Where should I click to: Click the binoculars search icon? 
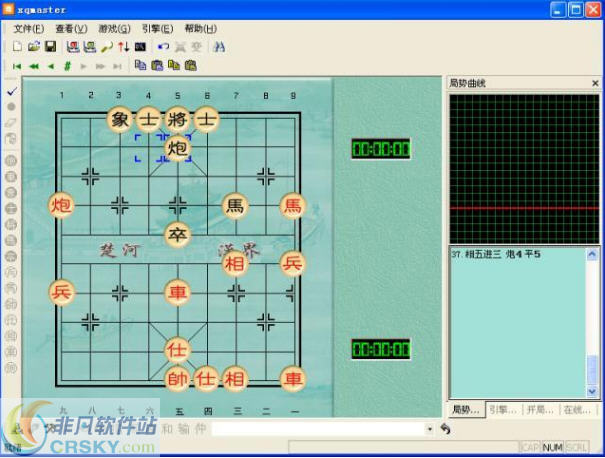[219, 47]
